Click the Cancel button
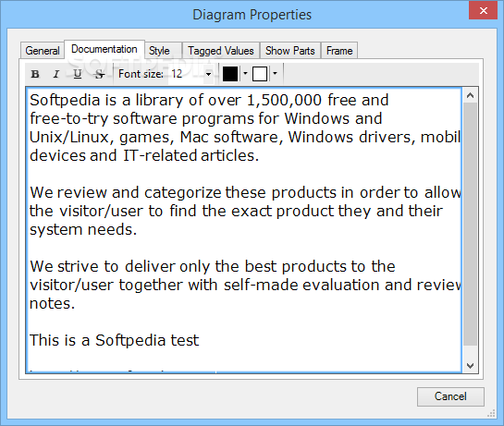Viewport: 504px width, 426px height. [x=450, y=396]
